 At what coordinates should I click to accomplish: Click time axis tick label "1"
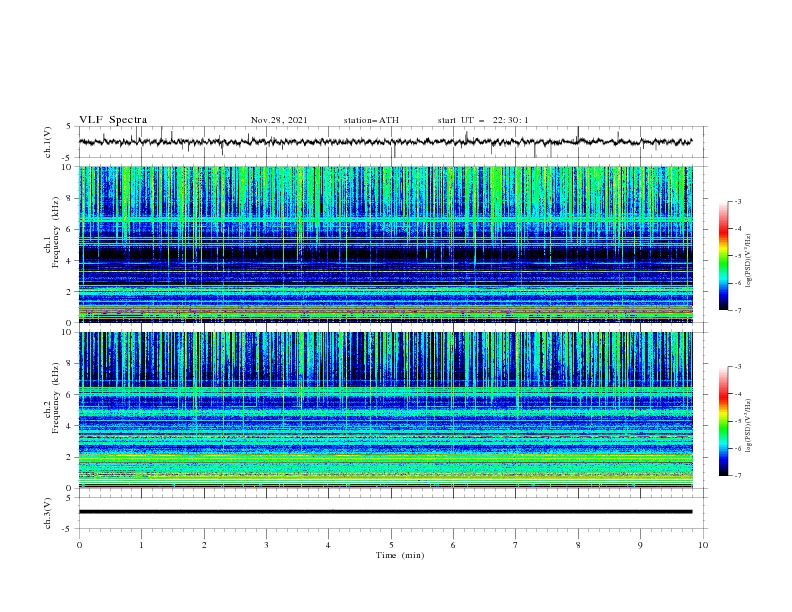pyautogui.click(x=141, y=545)
